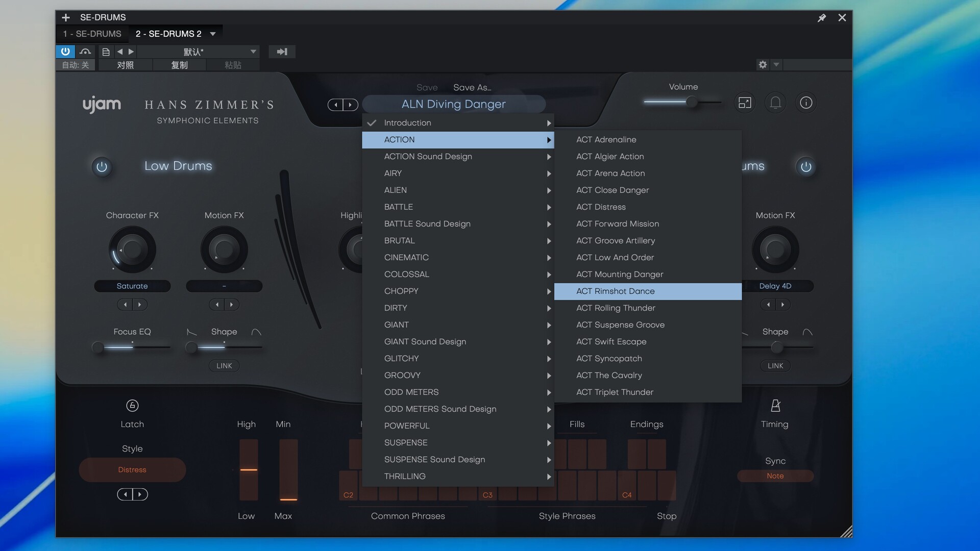Select previous style arrow under Distress
This screenshot has height=551, width=980.
tap(125, 494)
